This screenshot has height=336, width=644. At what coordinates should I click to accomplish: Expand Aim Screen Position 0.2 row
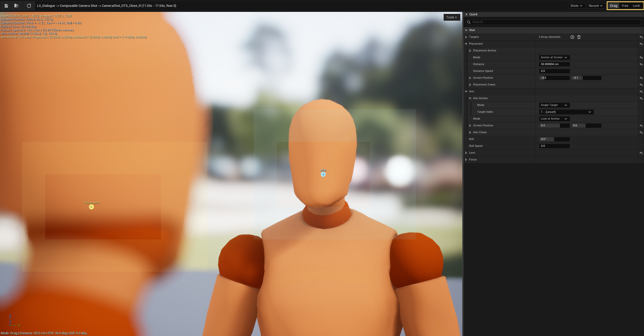pos(470,126)
